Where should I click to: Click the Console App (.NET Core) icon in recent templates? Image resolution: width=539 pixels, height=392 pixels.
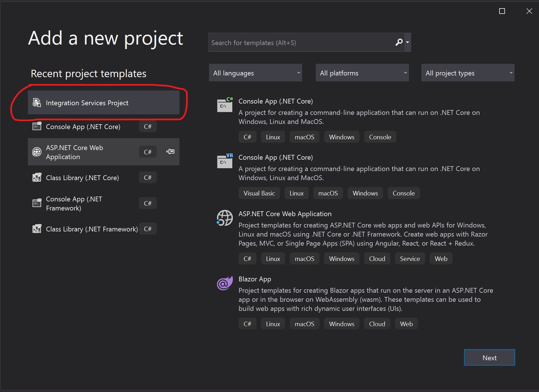pos(37,126)
